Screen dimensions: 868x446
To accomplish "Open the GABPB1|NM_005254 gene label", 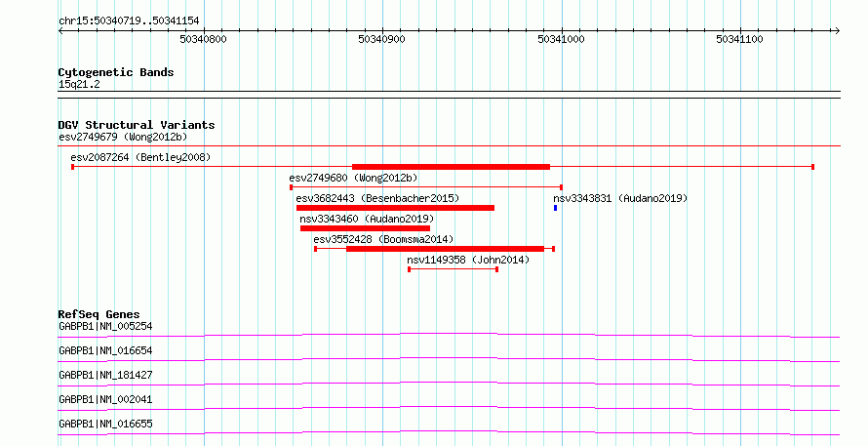I will pos(105,326).
